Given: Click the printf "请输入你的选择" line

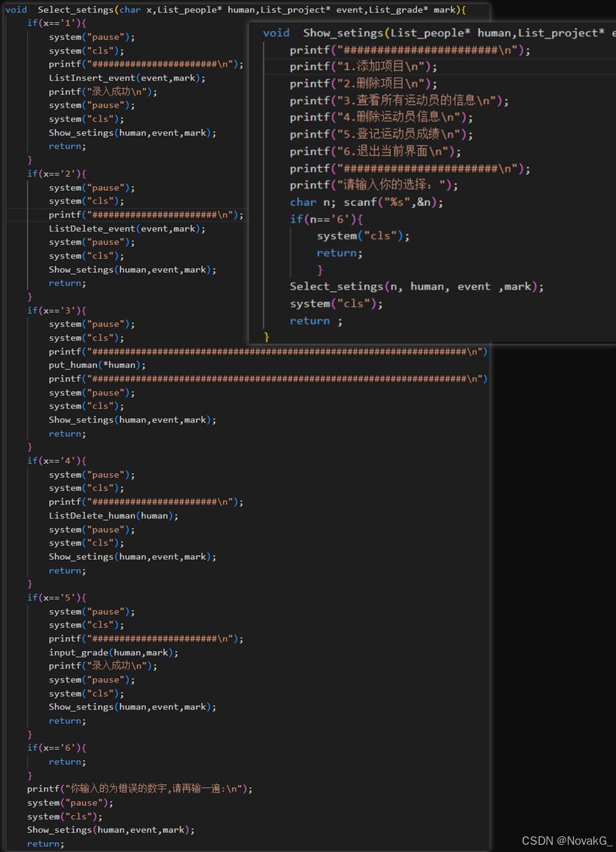Looking at the screenshot, I should 374,185.
